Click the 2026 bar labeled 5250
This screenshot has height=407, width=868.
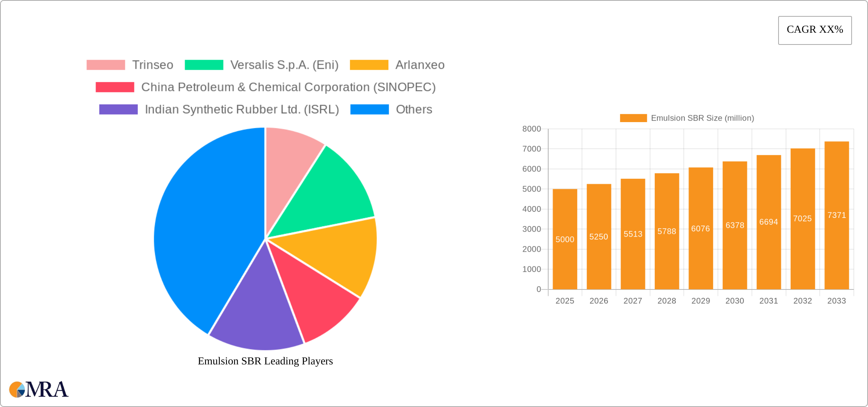[x=599, y=237]
